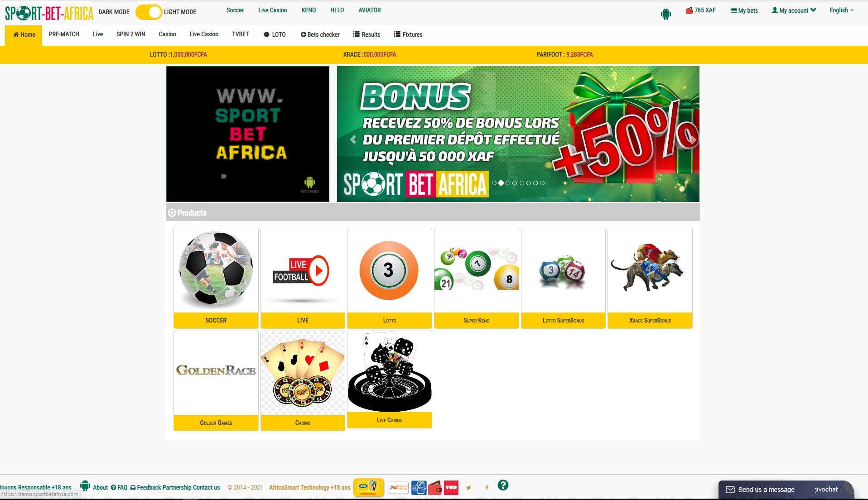
Task: Open the Bets checker link
Action: (320, 34)
